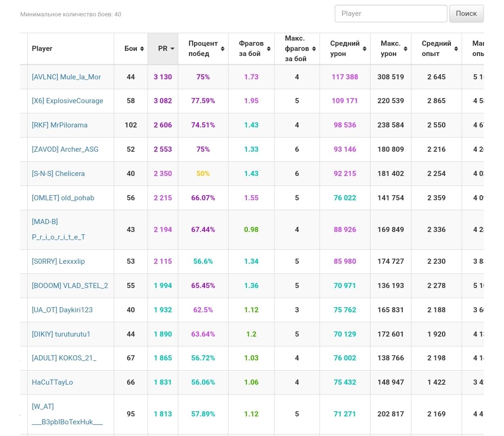
Task: Sort by Макс. фрагов за бой arrows
Action: 314,49
